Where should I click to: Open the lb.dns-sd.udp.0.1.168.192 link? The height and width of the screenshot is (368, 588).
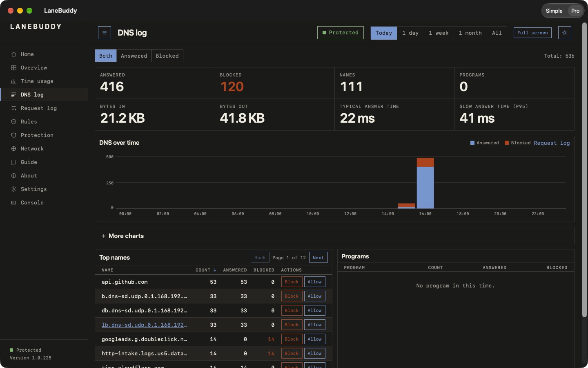(x=144, y=325)
